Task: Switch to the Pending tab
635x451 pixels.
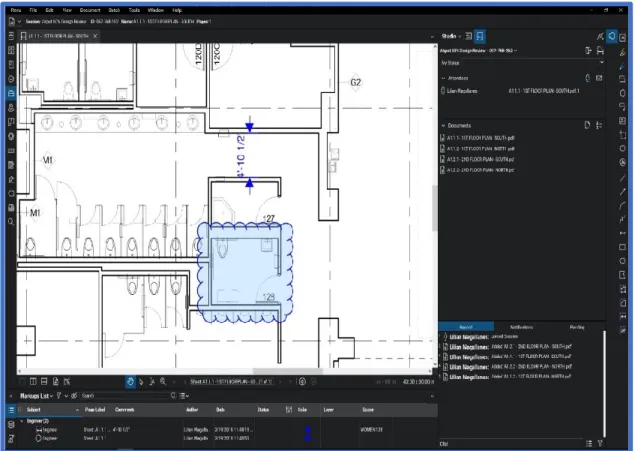Action: [x=577, y=327]
